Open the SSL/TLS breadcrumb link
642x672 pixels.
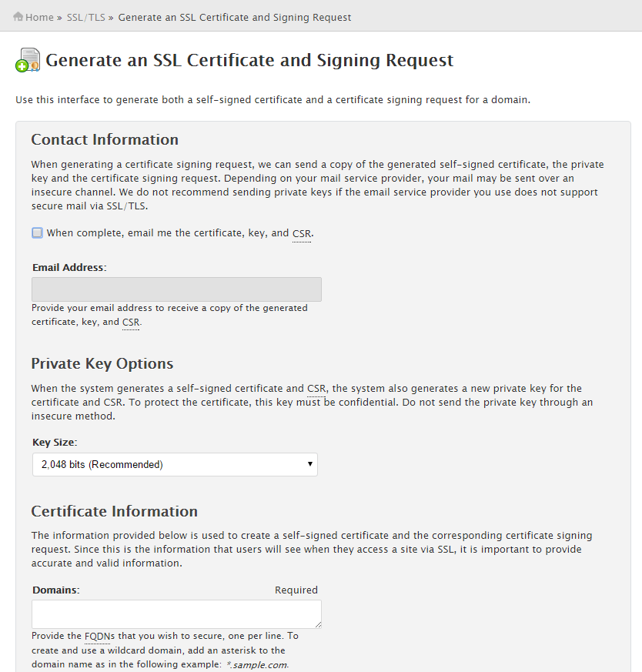coord(85,17)
